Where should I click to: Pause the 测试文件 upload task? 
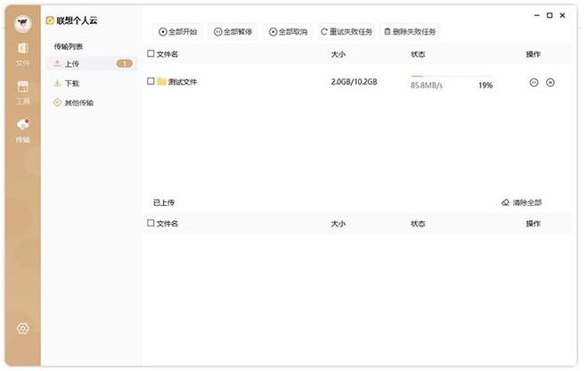click(x=534, y=83)
